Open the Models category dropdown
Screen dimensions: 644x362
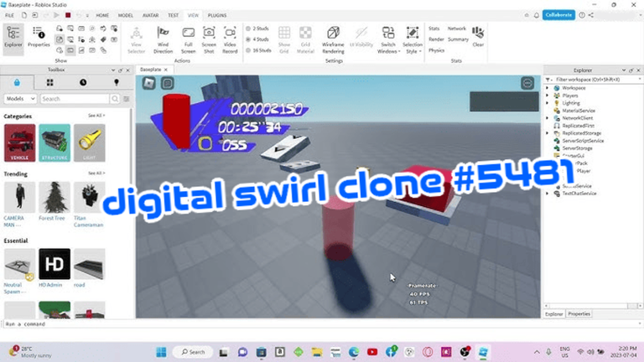pos(20,99)
